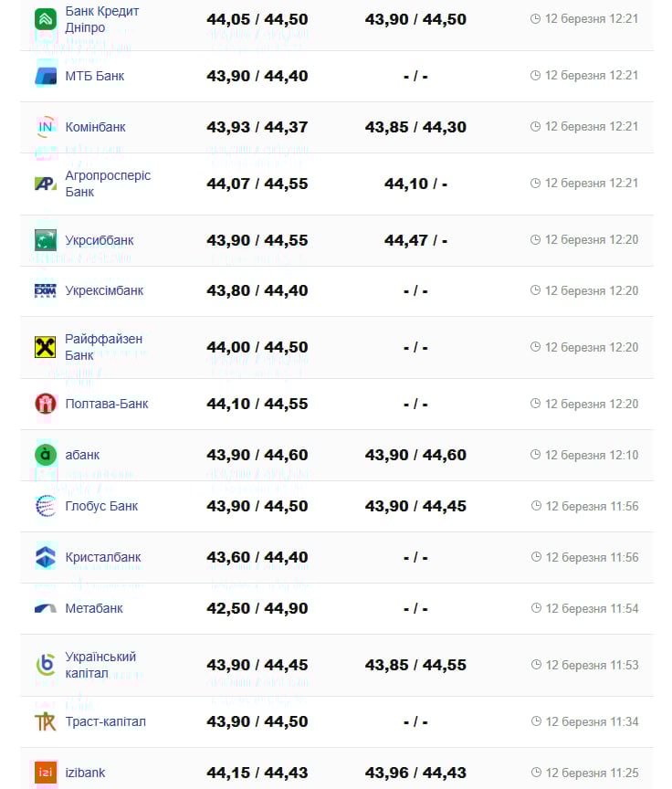Click the Комінбанк logo icon
Viewport: 672px width, 789px height.
click(x=46, y=127)
